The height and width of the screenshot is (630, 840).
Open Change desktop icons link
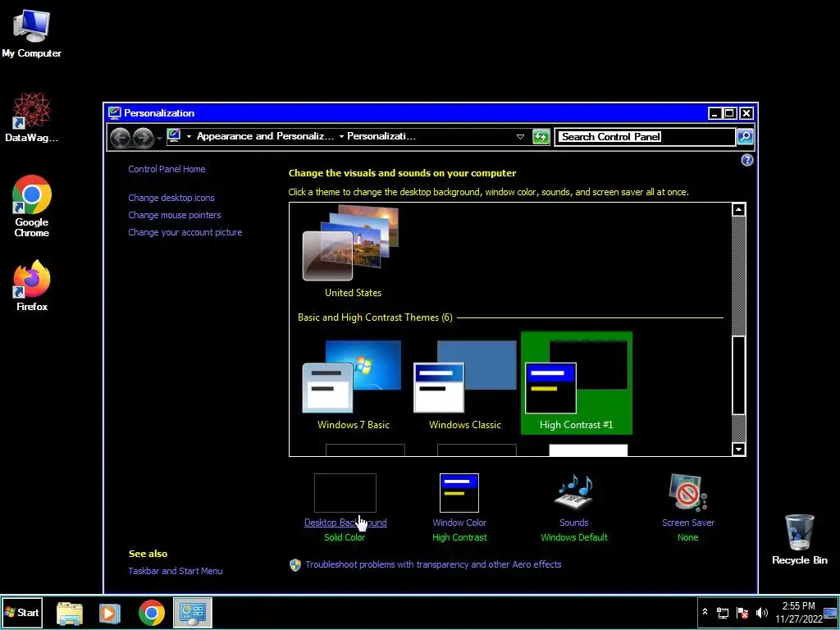click(x=171, y=198)
